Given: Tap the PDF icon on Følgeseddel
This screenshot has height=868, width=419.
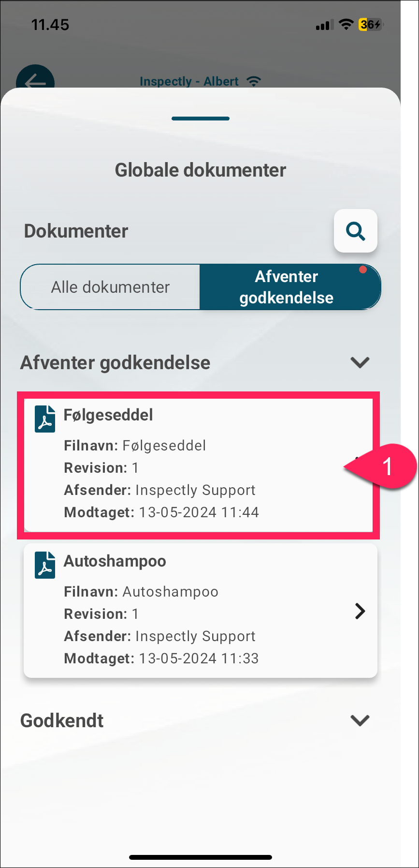Looking at the screenshot, I should coord(45,419).
